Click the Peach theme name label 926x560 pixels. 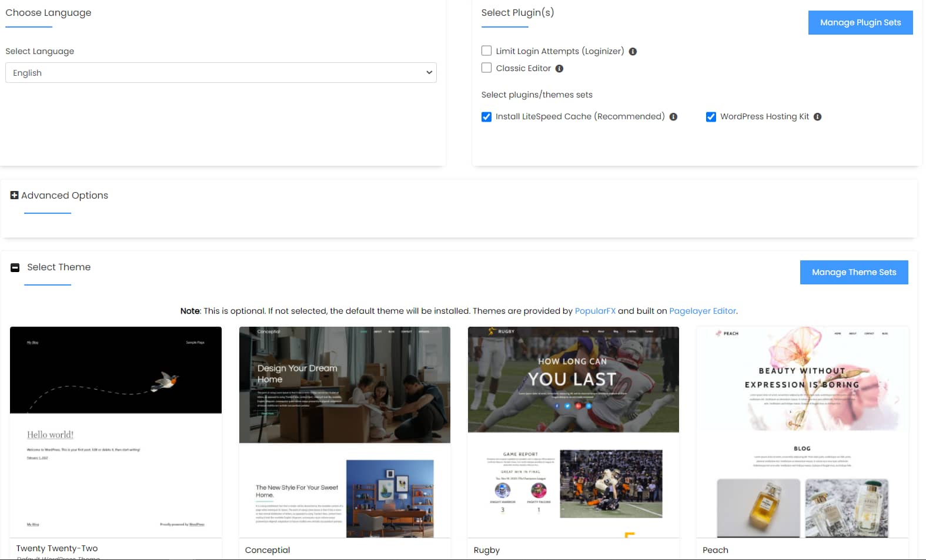coord(716,550)
